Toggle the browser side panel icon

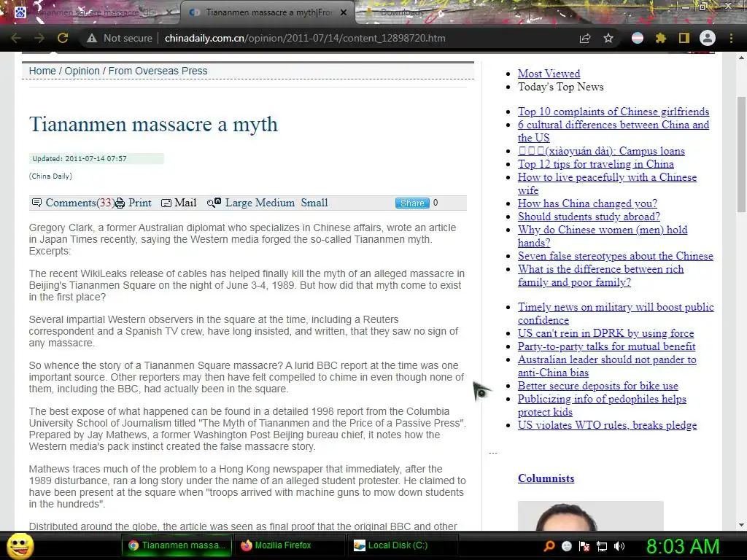684,38
